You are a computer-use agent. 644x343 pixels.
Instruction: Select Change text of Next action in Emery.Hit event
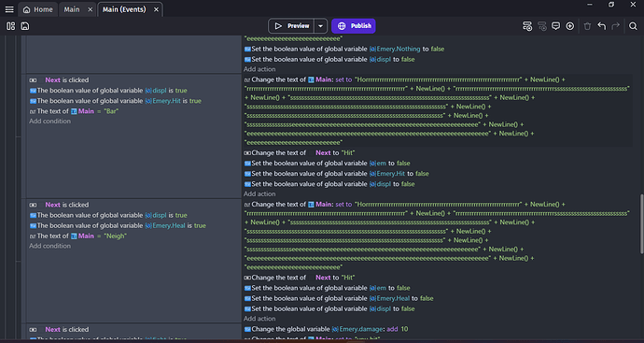pos(300,152)
